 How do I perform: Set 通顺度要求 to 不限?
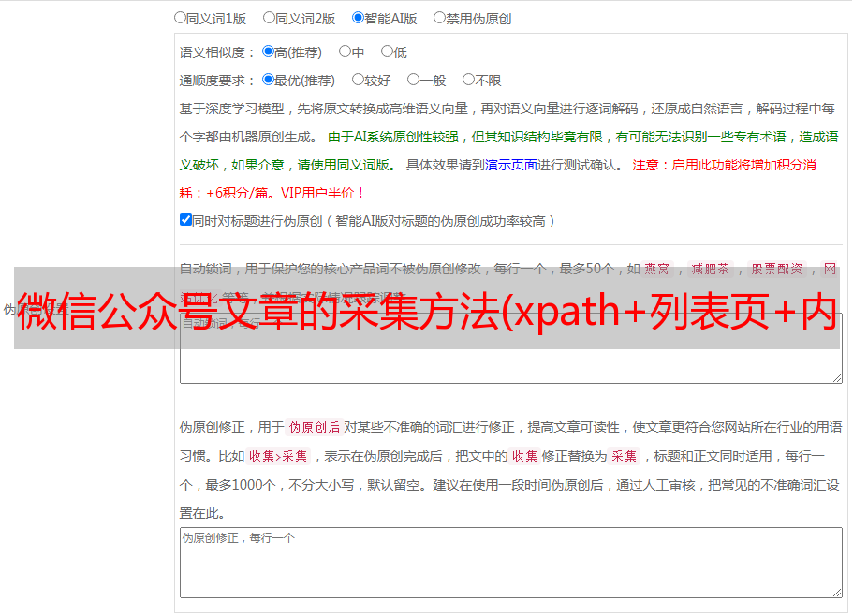[x=468, y=80]
